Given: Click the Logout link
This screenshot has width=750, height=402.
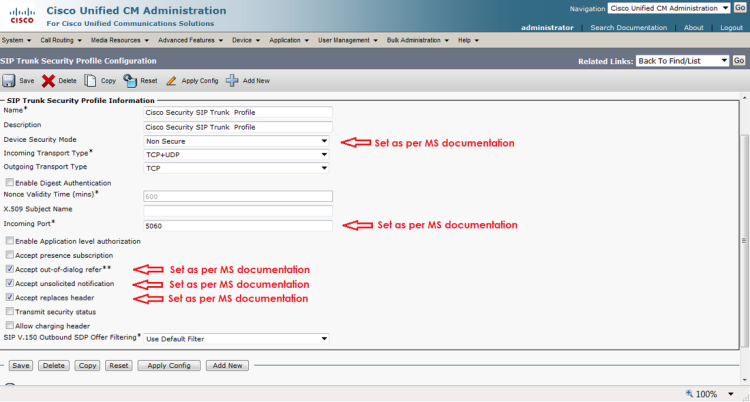Looking at the screenshot, I should point(731,28).
